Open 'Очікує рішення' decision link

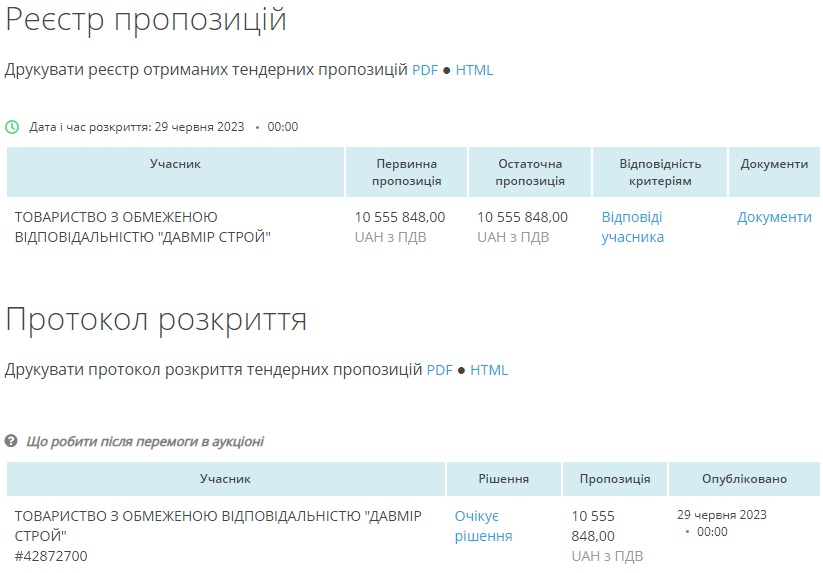483,526
